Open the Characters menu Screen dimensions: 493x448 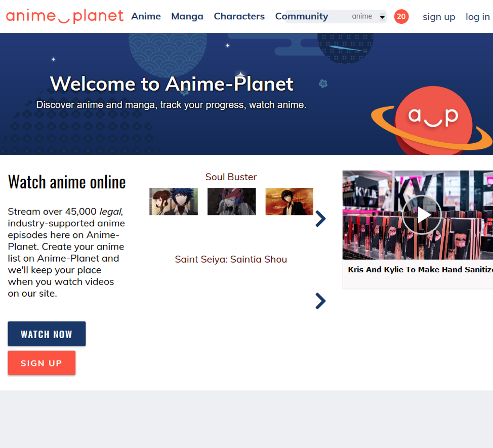239,16
